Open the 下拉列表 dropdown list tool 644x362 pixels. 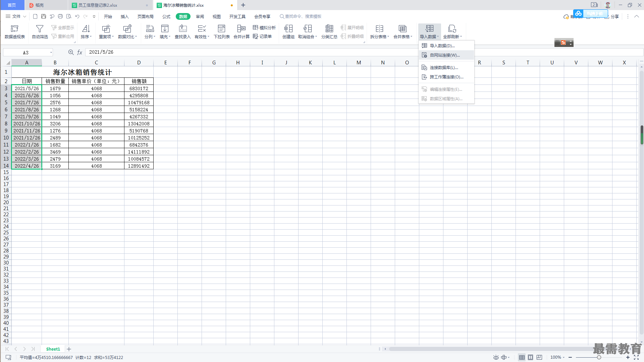222,32
